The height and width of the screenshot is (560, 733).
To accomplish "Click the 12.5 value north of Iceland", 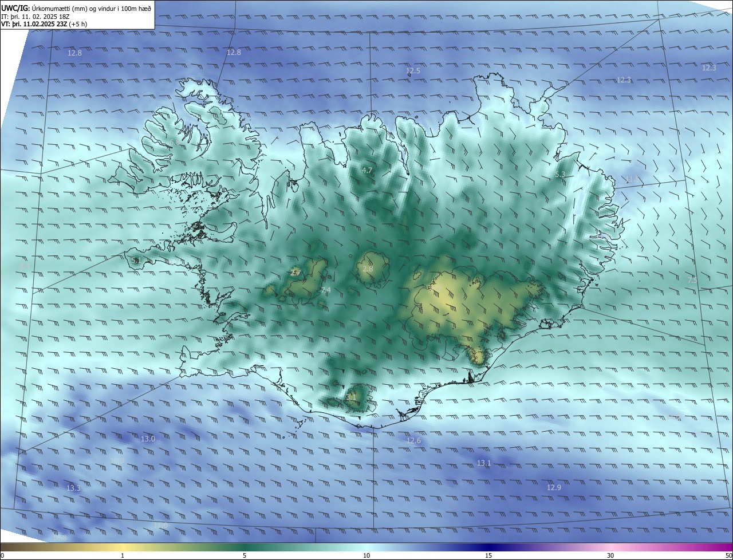I will click(x=413, y=71).
